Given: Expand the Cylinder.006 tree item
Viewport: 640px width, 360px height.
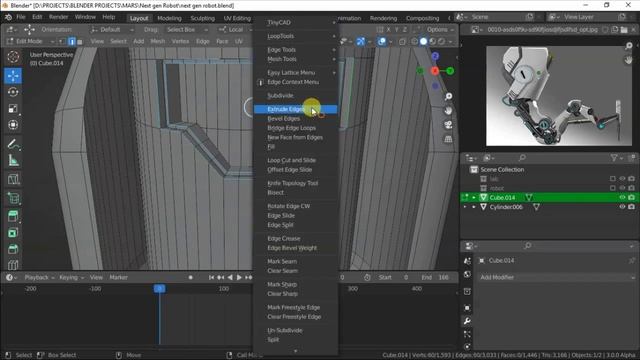Looking at the screenshot, I should coord(474,207).
